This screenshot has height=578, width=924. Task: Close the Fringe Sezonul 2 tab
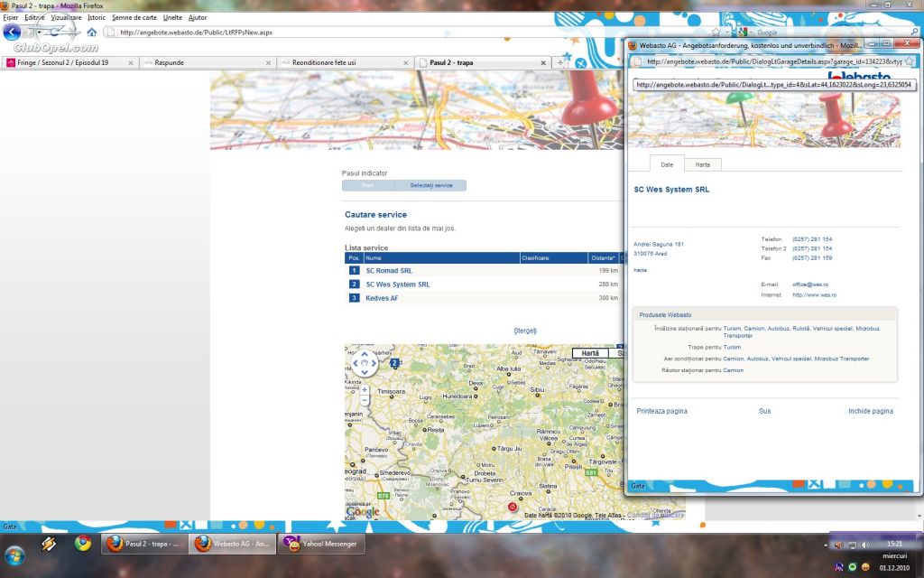point(131,62)
